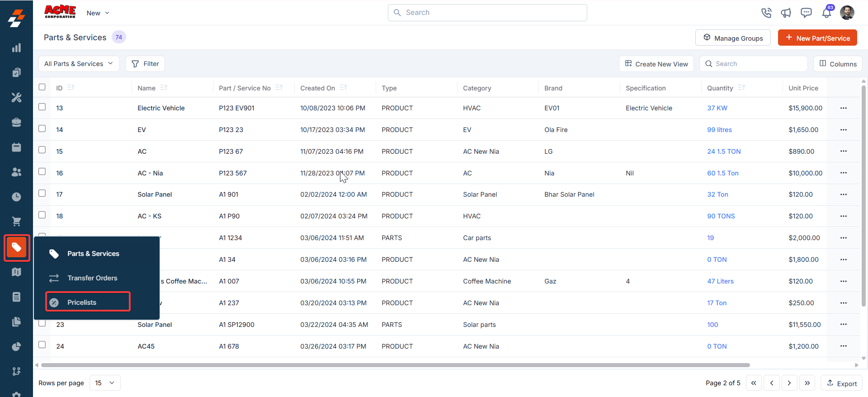Go to next page
Viewport: 868px width, 397px height.
(789, 383)
